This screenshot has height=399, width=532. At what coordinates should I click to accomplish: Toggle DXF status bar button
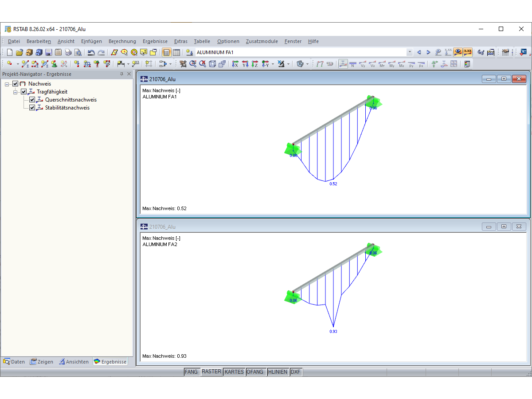click(x=296, y=372)
